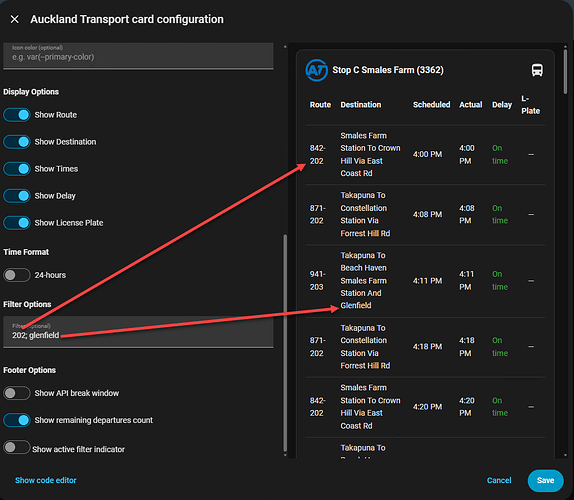Screen dimensions: 574x500
Task: Enable 24-hours time format
Action: [17, 275]
